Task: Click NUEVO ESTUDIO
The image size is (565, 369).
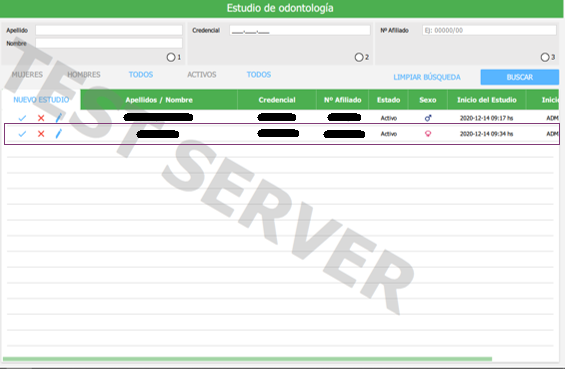Action: (41, 100)
